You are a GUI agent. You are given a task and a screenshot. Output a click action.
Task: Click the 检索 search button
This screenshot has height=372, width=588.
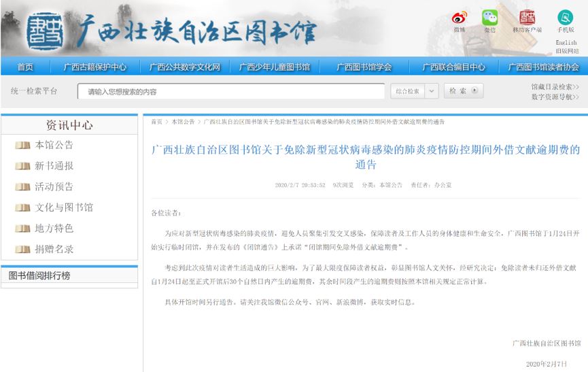(x=464, y=90)
